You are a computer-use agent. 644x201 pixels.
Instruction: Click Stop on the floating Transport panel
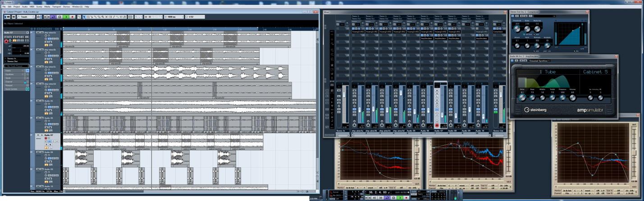click(393, 198)
